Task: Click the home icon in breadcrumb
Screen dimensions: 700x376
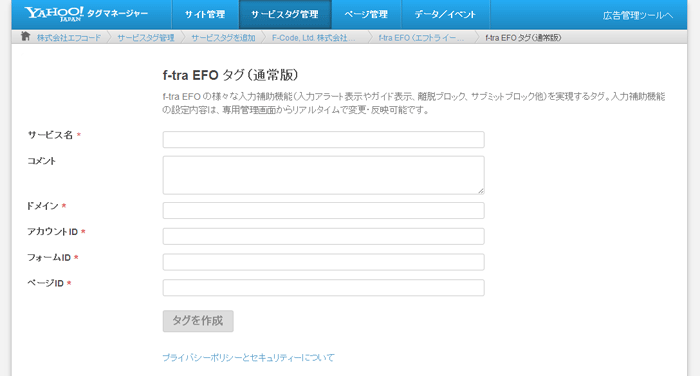Action: pyautogui.click(x=25, y=37)
